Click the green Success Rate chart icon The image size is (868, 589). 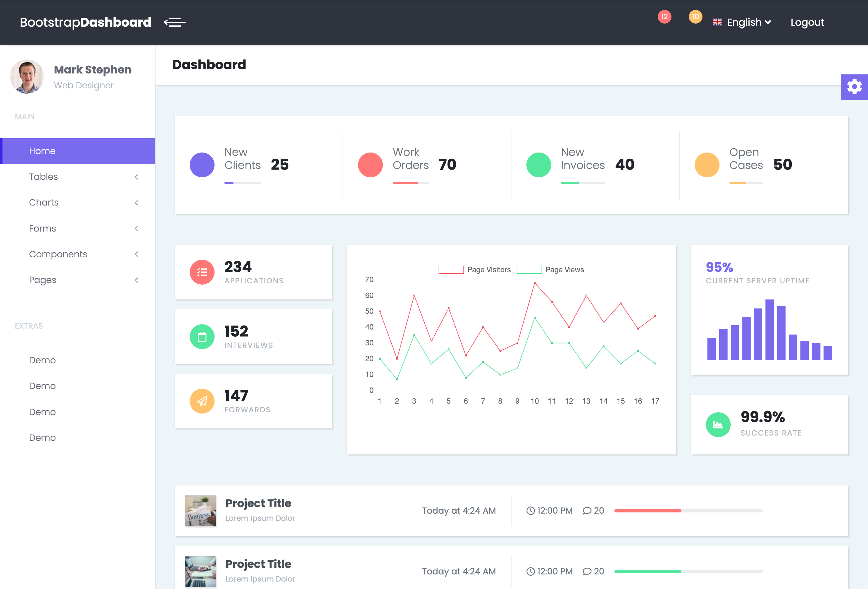tap(718, 425)
